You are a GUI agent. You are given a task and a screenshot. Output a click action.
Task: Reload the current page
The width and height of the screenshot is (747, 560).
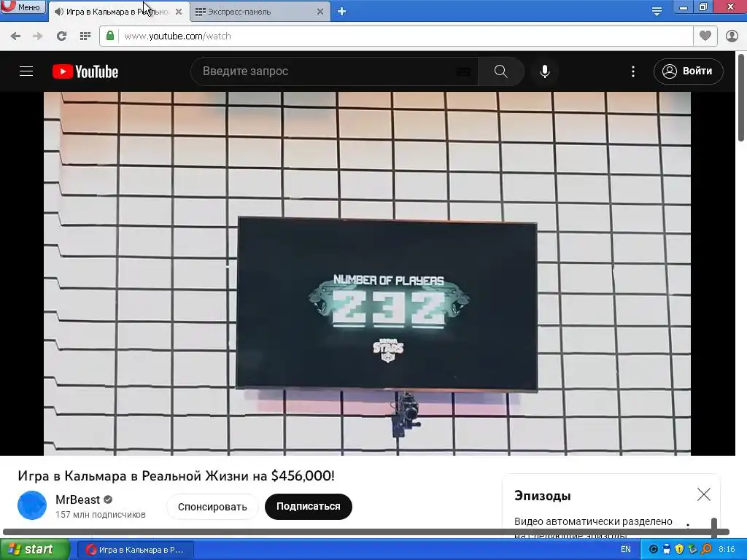point(61,36)
